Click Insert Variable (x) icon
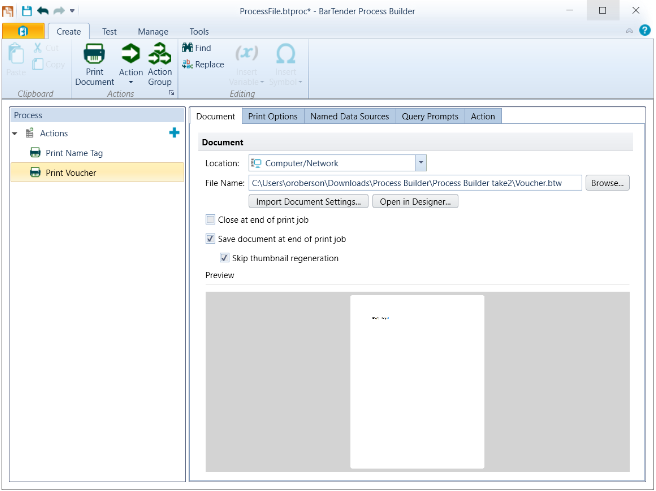The height and width of the screenshot is (491, 656). 246,53
